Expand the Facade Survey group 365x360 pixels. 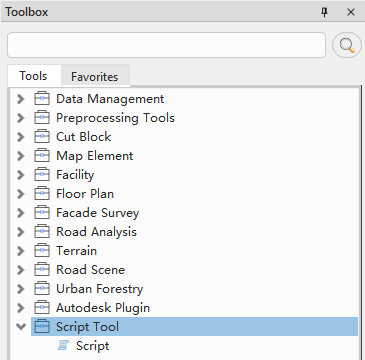[x=21, y=213]
